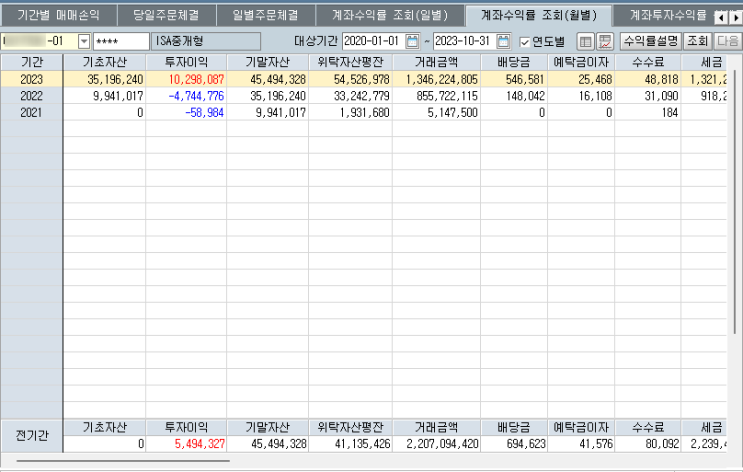This screenshot has width=743, height=472.
Task: Open the 일별주문체결 tab
Action: (266, 16)
